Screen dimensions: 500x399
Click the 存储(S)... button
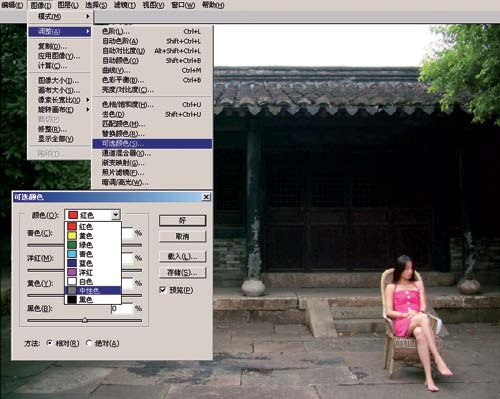tap(182, 273)
